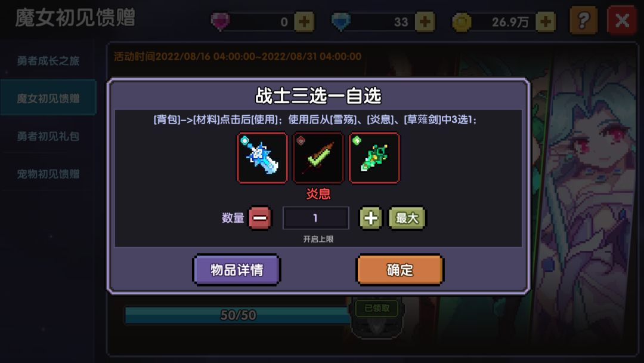Increase quantity with green plus button

(370, 218)
